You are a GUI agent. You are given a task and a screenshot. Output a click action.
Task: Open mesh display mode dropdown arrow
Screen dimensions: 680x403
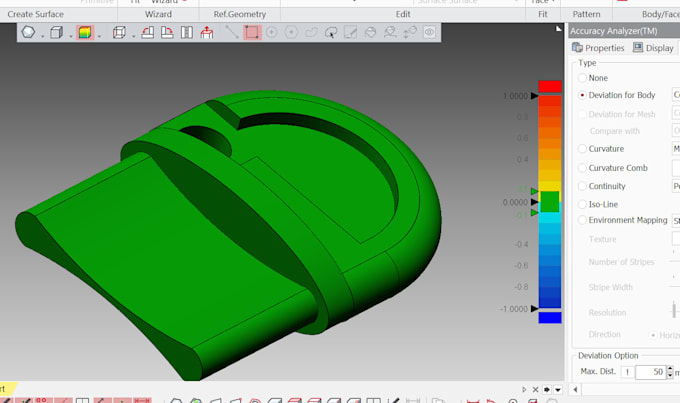pos(42,36)
